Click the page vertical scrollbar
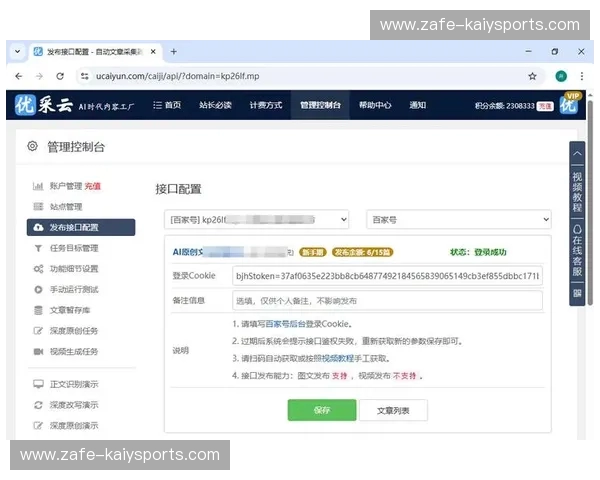Viewport: 600px width, 480px height. tap(590, 203)
